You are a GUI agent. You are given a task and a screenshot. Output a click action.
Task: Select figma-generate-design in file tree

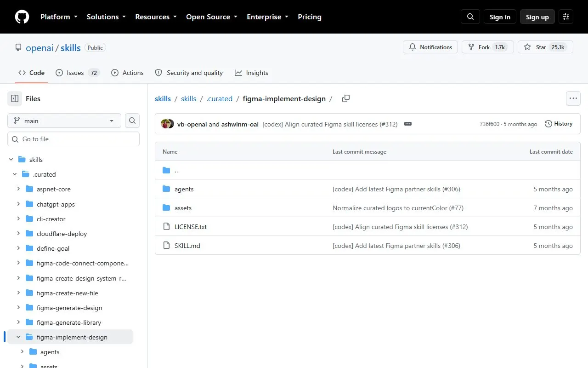(x=69, y=308)
